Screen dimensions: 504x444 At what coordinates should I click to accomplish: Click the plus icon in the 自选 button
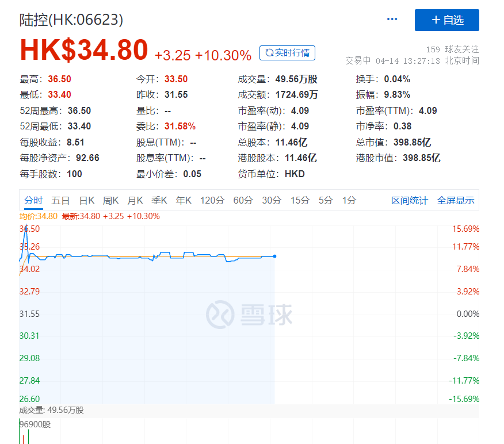click(x=436, y=20)
